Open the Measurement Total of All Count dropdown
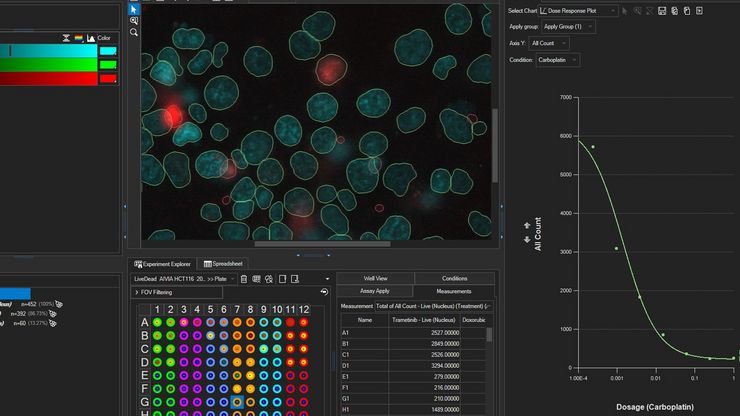 pos(434,306)
